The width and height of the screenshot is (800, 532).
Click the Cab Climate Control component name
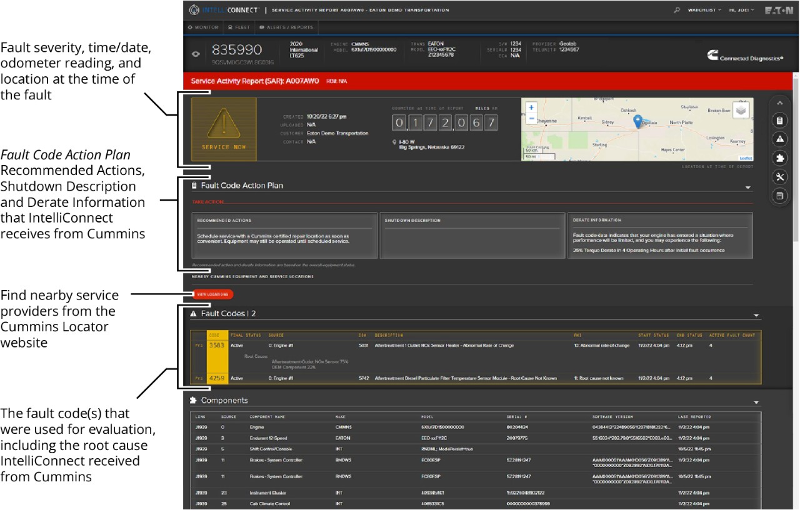click(270, 503)
